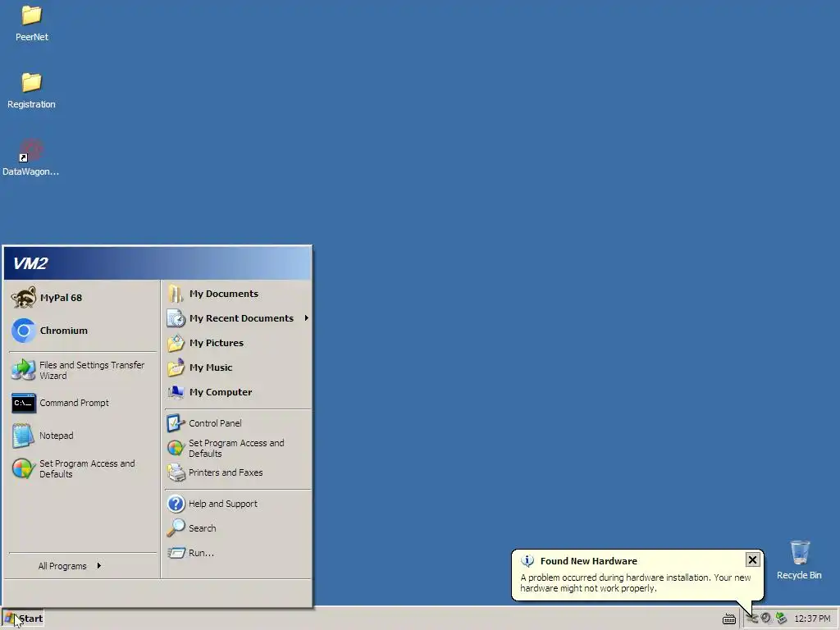Click the Start button
This screenshot has height=630, width=840.
(22, 619)
